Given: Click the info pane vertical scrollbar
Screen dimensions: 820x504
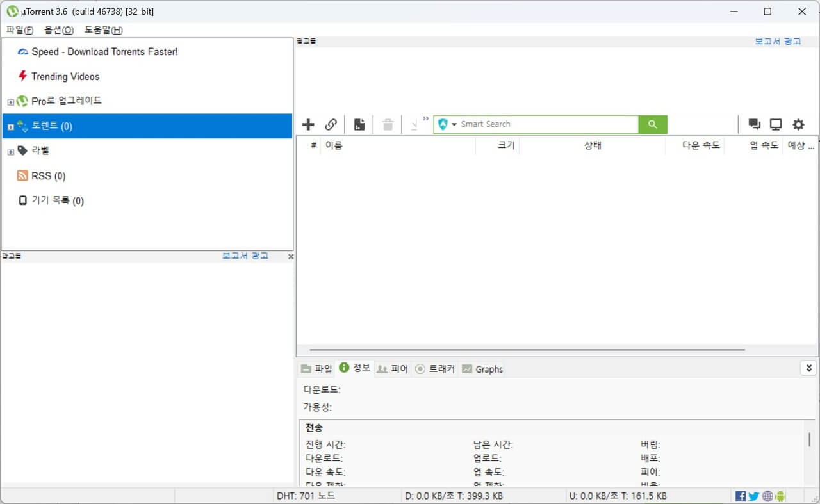Looking at the screenshot, I should pyautogui.click(x=809, y=439).
